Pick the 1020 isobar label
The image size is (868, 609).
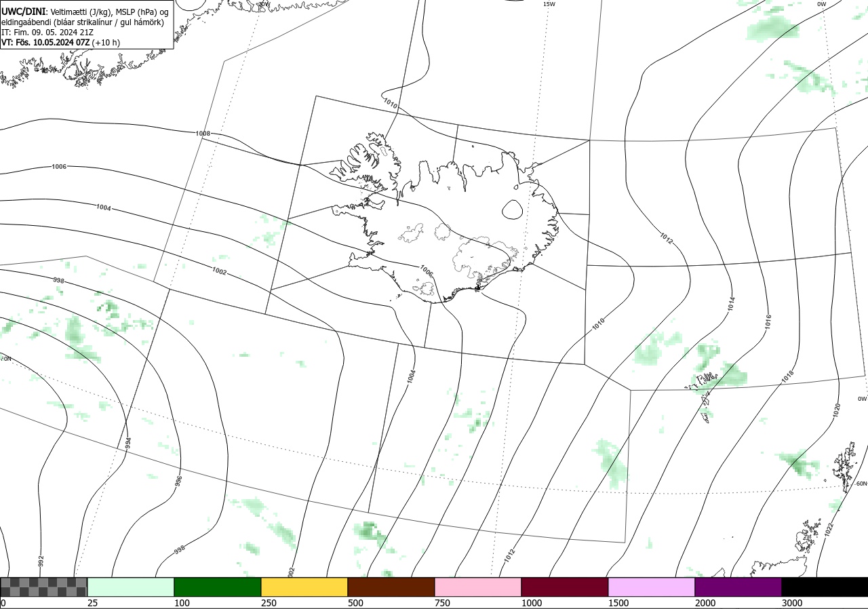(836, 410)
